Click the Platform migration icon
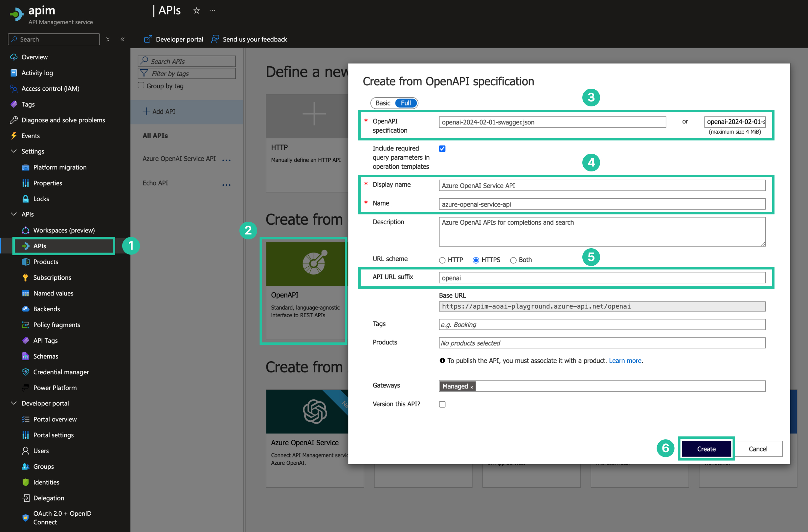 pyautogui.click(x=26, y=167)
